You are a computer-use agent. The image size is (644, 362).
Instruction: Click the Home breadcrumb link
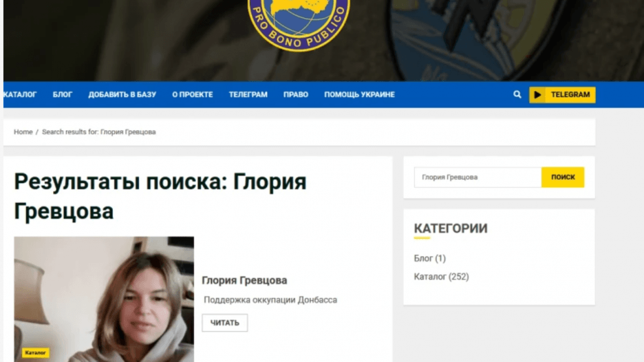[x=23, y=132]
